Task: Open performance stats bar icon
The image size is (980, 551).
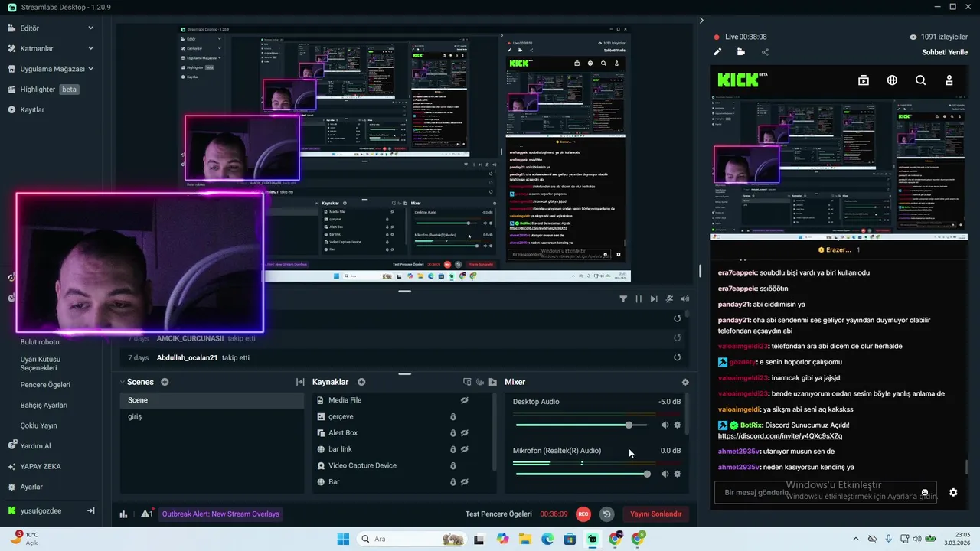Action: tap(124, 514)
